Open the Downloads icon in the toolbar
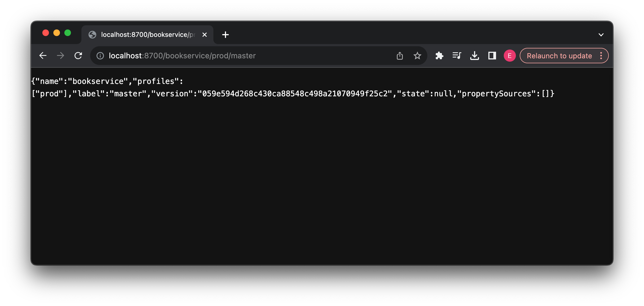The width and height of the screenshot is (644, 306). (x=474, y=55)
